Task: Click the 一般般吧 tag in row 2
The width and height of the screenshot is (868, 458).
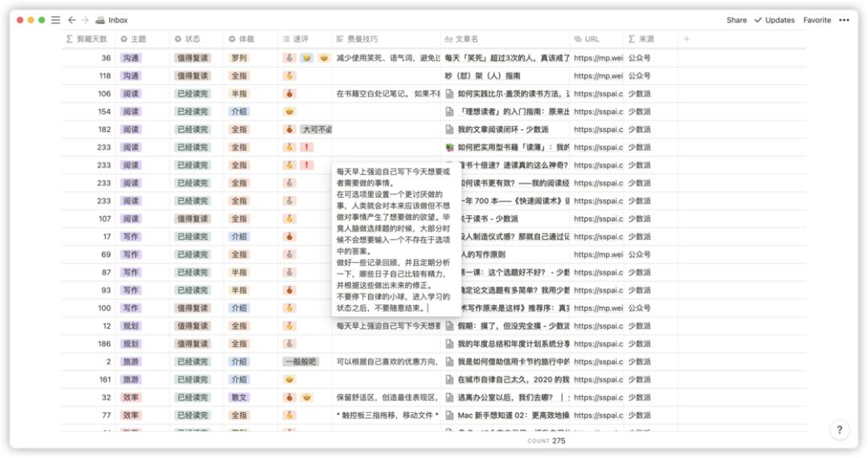Action: (301, 362)
